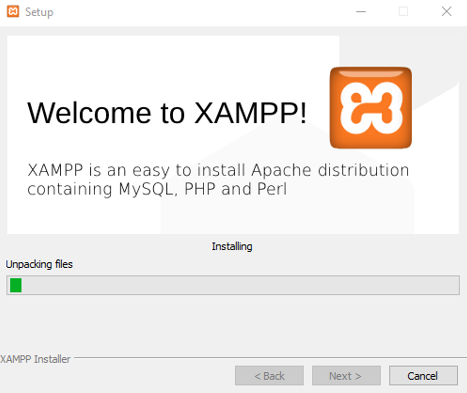The width and height of the screenshot is (467, 393).
Task: Click the XAMPP Apache distribution description text
Action: [x=218, y=180]
